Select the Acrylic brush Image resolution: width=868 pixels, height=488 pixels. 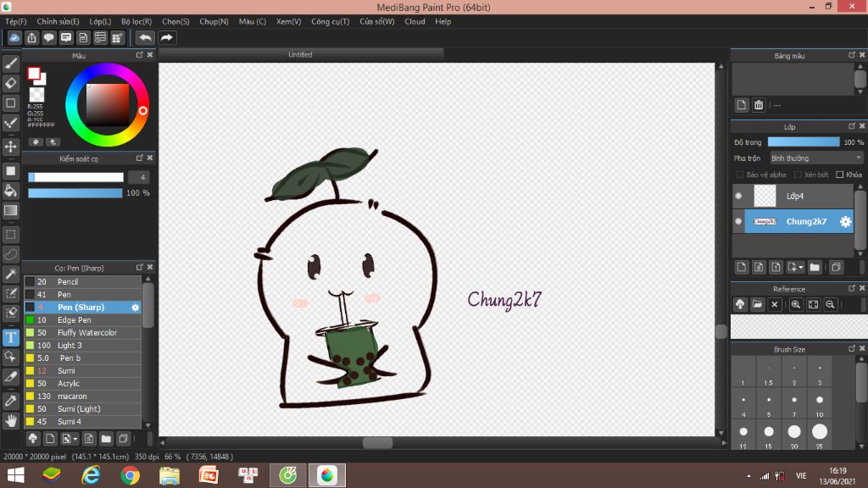click(82, 384)
